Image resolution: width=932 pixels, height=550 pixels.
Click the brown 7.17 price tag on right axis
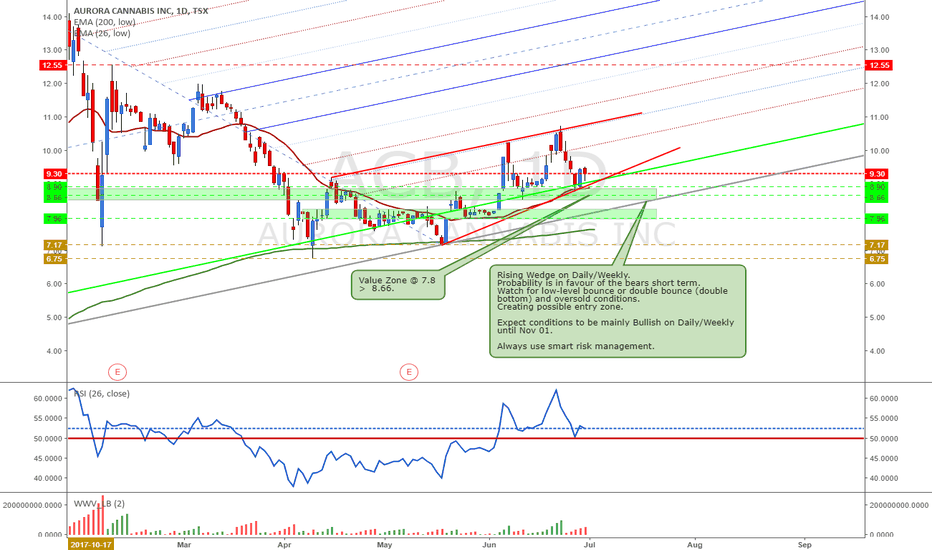coord(877,245)
